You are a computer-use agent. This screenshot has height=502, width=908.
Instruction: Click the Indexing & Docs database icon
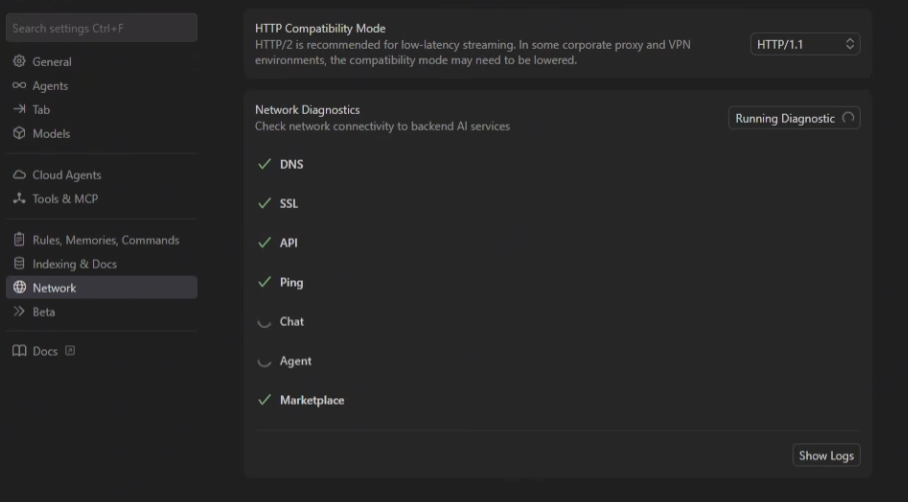point(19,264)
